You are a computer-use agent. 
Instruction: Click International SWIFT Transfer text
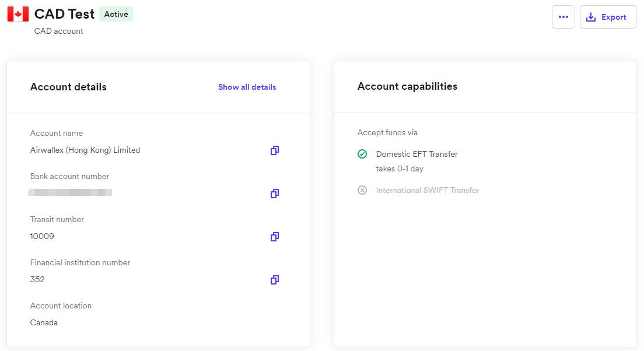pos(427,190)
